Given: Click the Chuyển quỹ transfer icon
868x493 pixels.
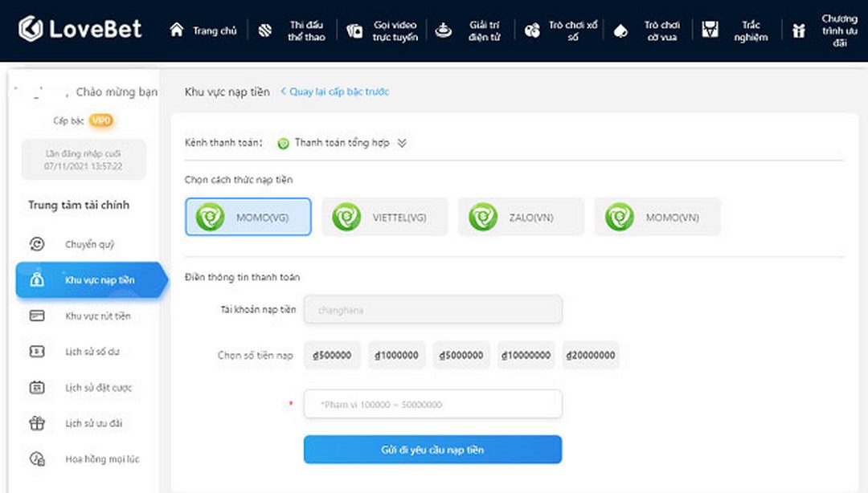Looking at the screenshot, I should click(x=37, y=244).
